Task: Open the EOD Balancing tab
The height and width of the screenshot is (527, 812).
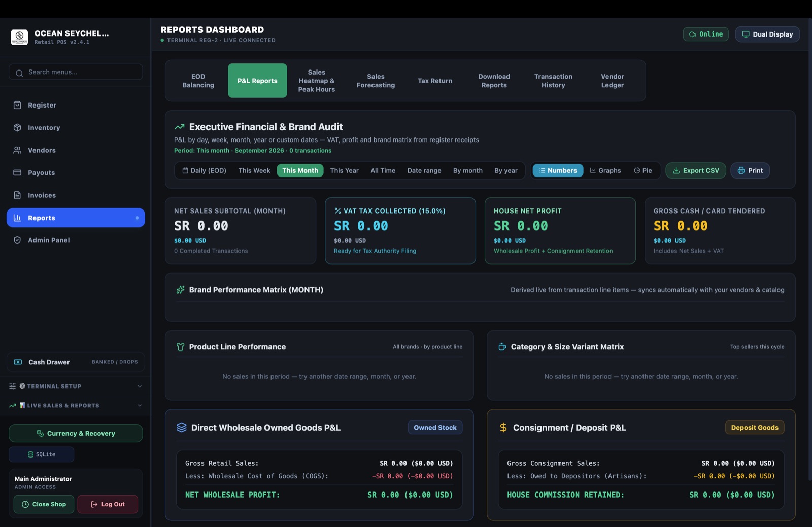Action: pyautogui.click(x=198, y=81)
